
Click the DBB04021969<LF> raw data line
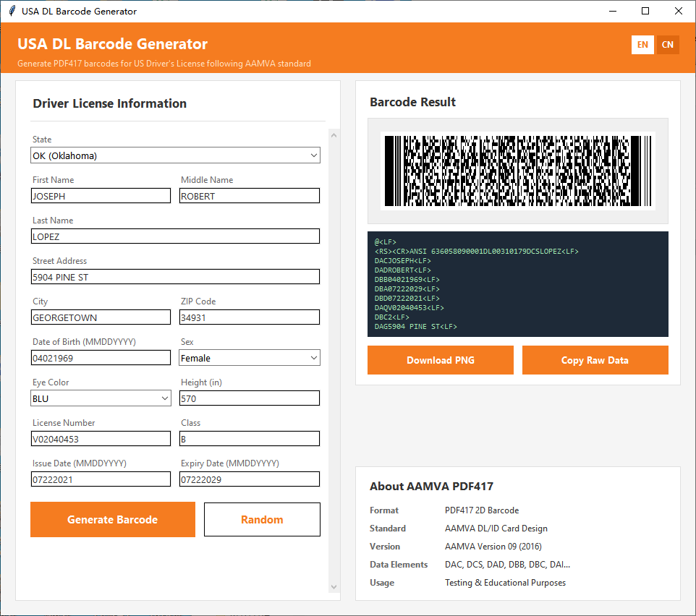(407, 280)
